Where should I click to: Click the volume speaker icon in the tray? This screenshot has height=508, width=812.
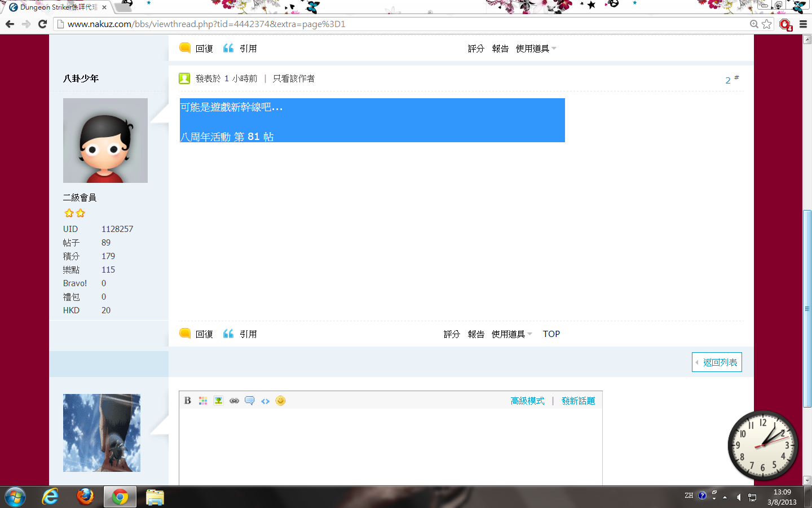click(739, 497)
